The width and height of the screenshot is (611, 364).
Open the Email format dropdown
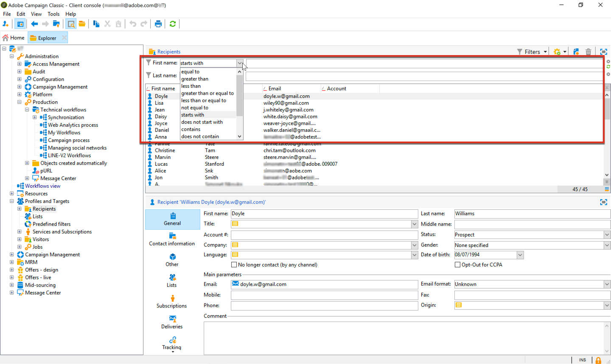607,284
